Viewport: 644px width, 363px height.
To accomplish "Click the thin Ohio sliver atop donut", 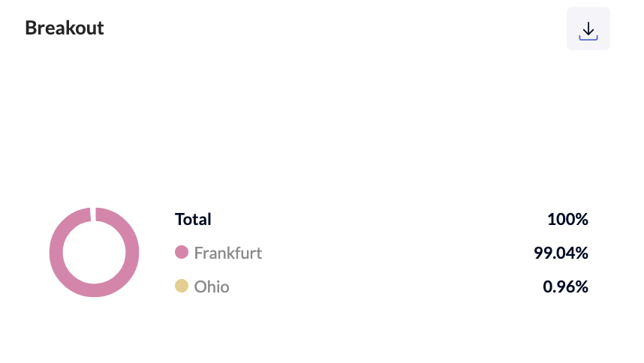I will pyautogui.click(x=93, y=214).
